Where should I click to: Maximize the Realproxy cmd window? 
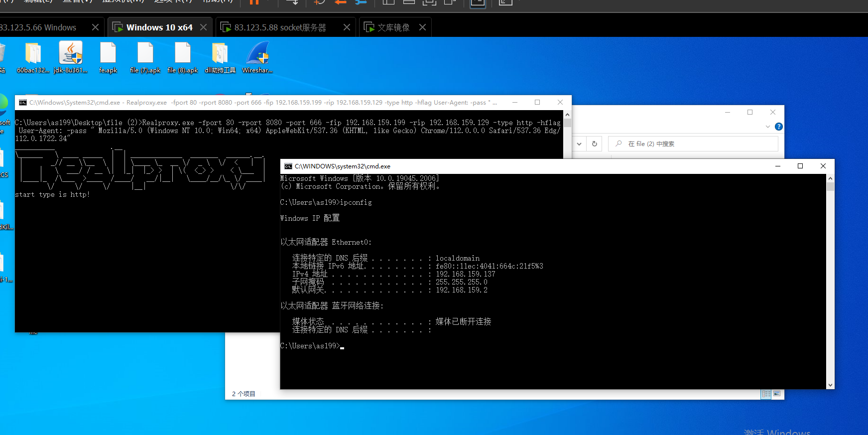[537, 102]
